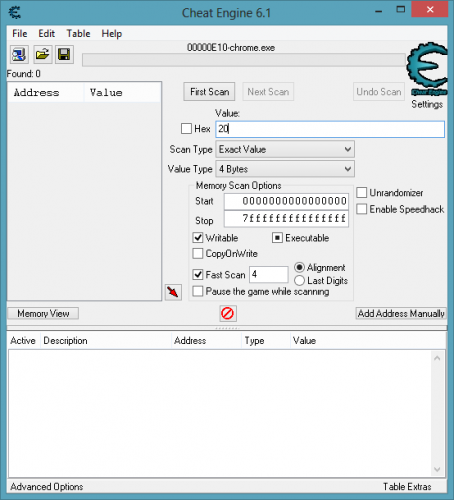
Task: Open the Edit menu
Action: pos(46,34)
